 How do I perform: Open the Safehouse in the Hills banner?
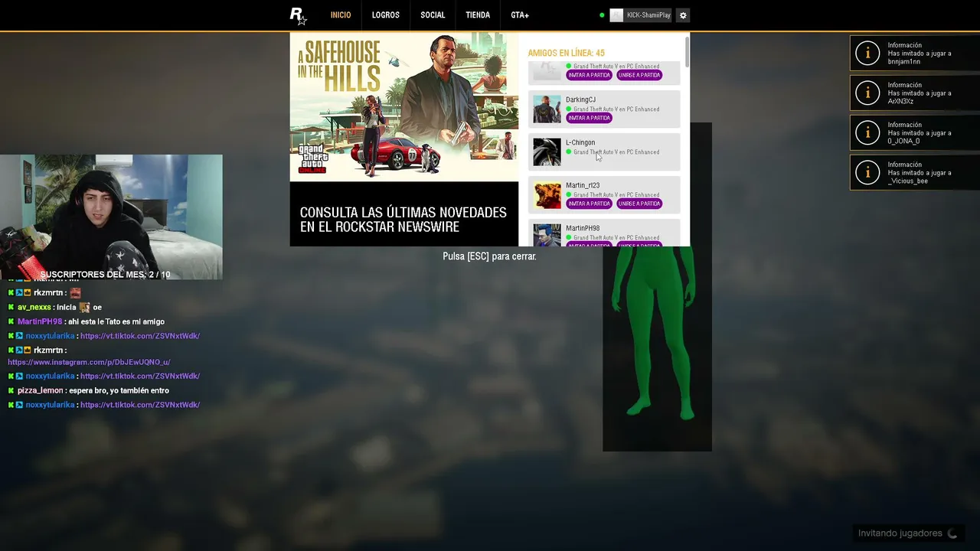[x=404, y=106]
